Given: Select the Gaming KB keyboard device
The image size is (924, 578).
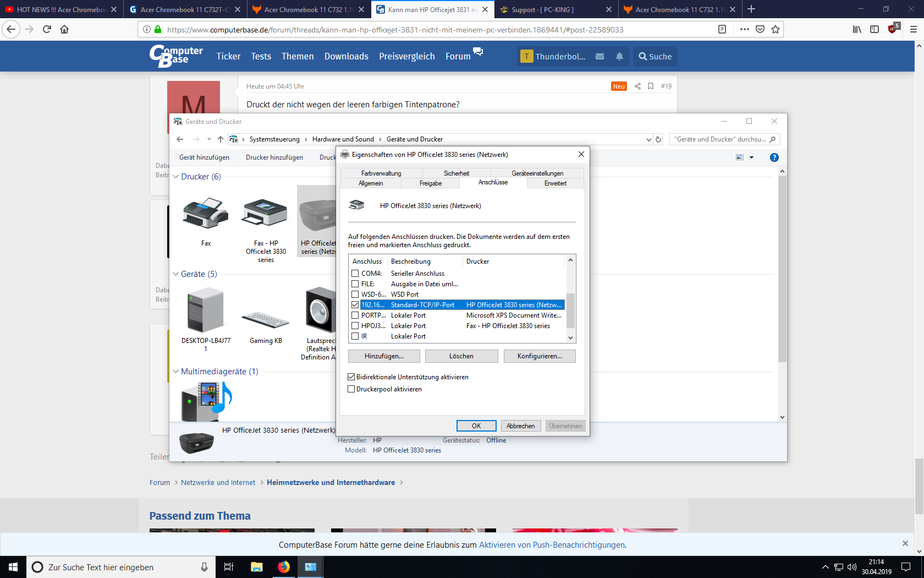Looking at the screenshot, I should (266, 319).
